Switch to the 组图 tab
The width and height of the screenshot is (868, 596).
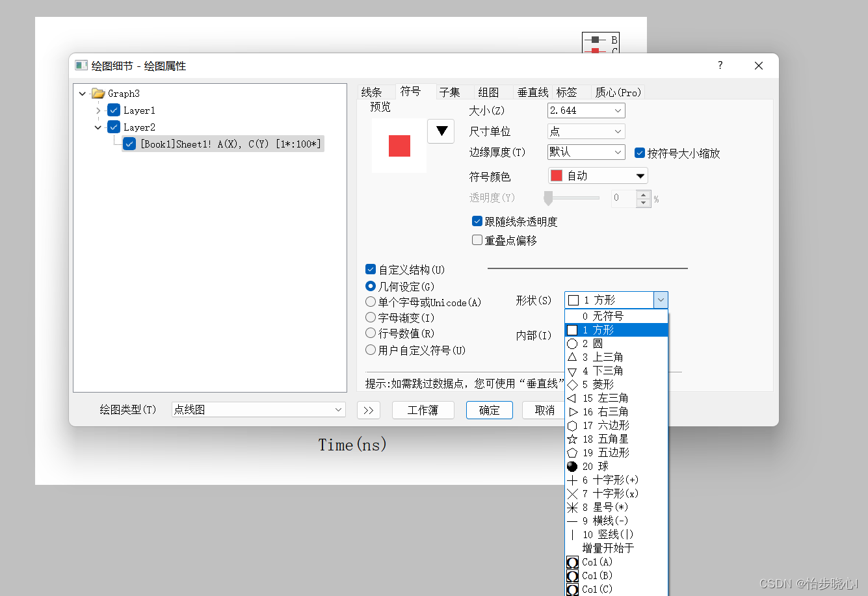point(489,92)
